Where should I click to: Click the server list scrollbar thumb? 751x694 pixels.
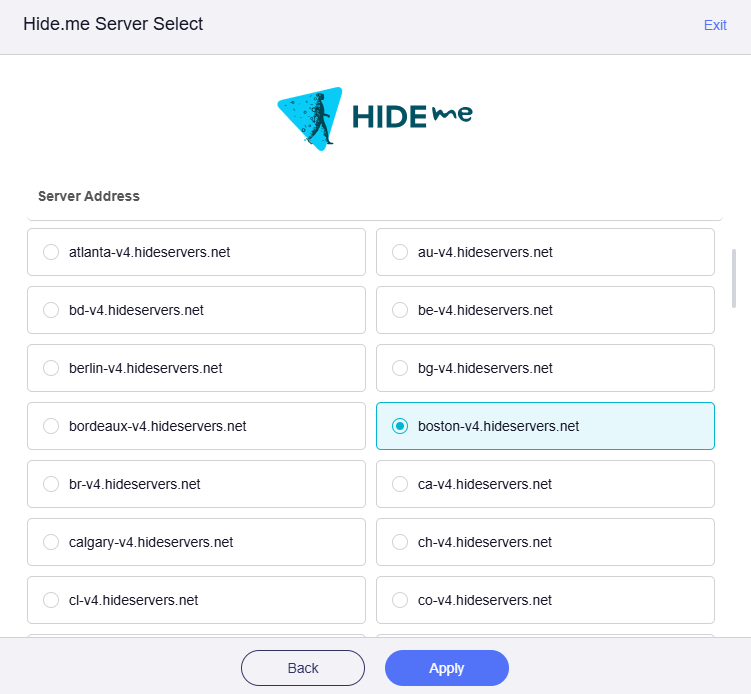pyautogui.click(x=735, y=279)
